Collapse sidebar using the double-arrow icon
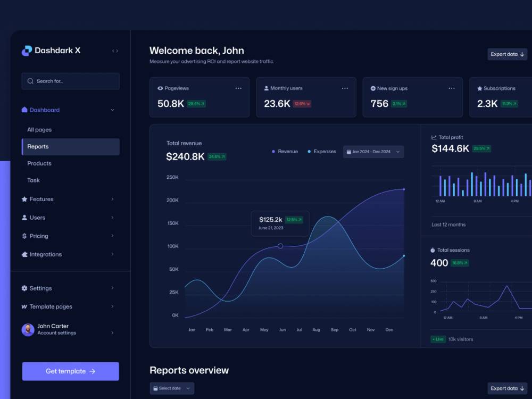This screenshot has height=399, width=532. (115, 51)
